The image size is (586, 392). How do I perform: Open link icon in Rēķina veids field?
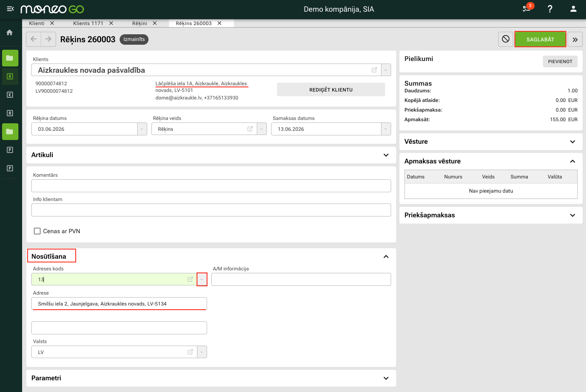pos(250,129)
